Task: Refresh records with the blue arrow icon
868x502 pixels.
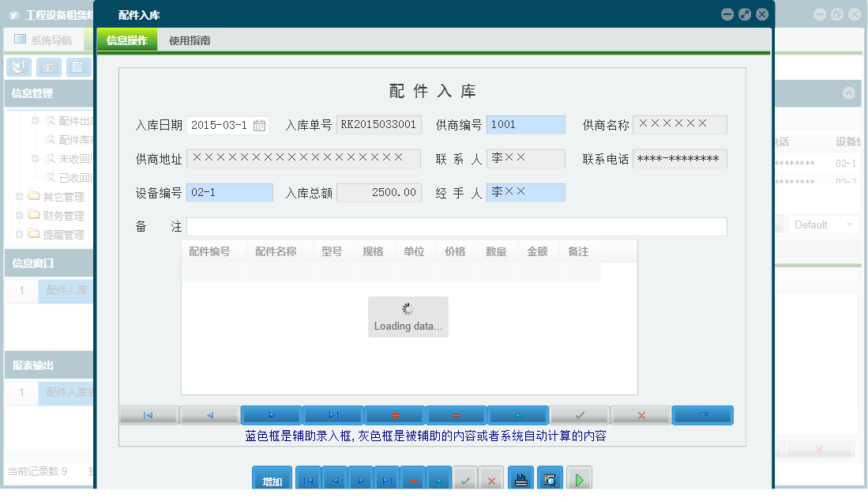Action: [703, 415]
